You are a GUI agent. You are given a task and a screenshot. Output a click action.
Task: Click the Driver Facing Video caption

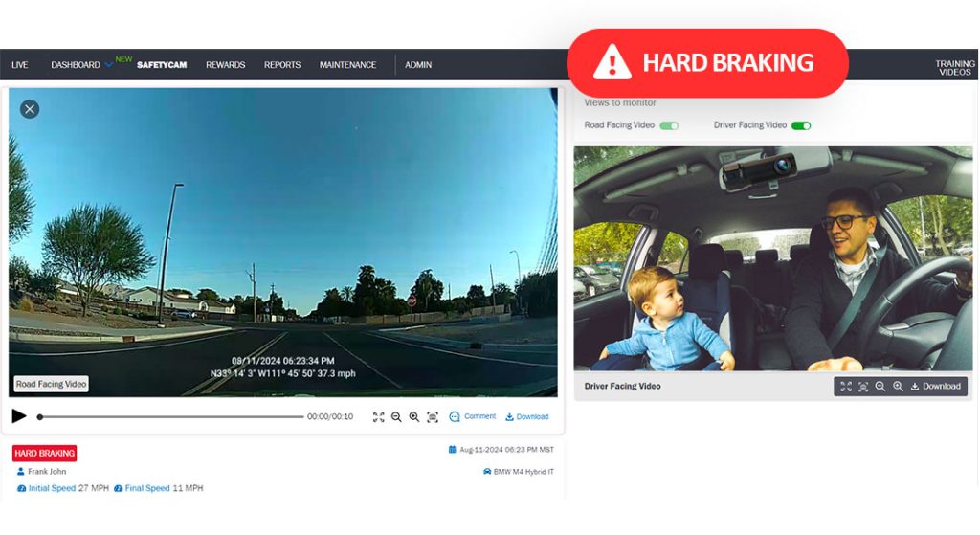coord(622,387)
